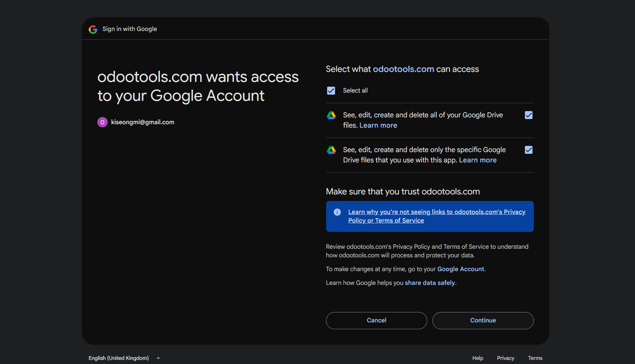Click the purple account avatar icon
Image resolution: width=635 pixels, height=364 pixels.
click(102, 122)
